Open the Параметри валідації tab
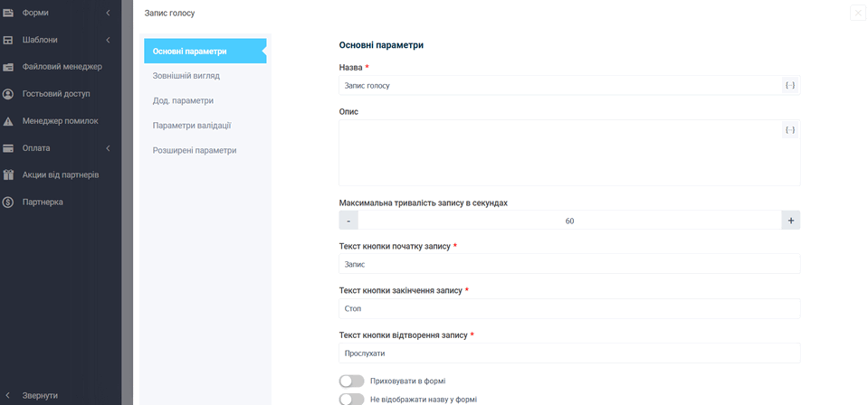 [x=192, y=126]
